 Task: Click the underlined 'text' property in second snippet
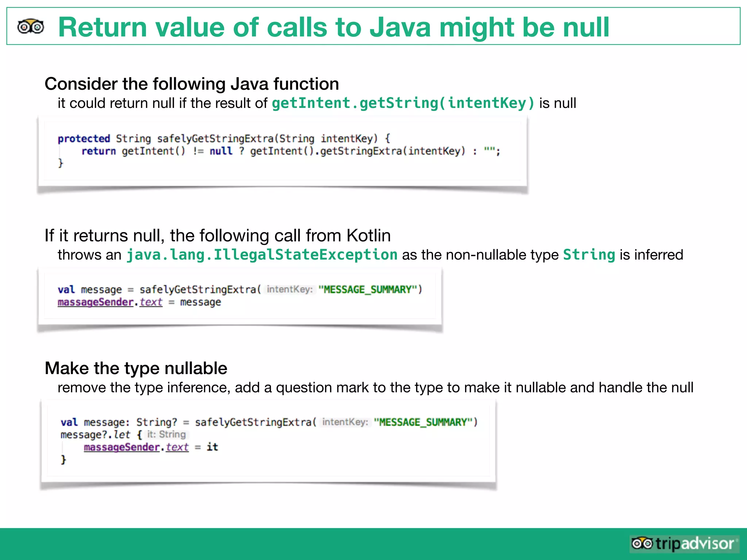coord(151,302)
